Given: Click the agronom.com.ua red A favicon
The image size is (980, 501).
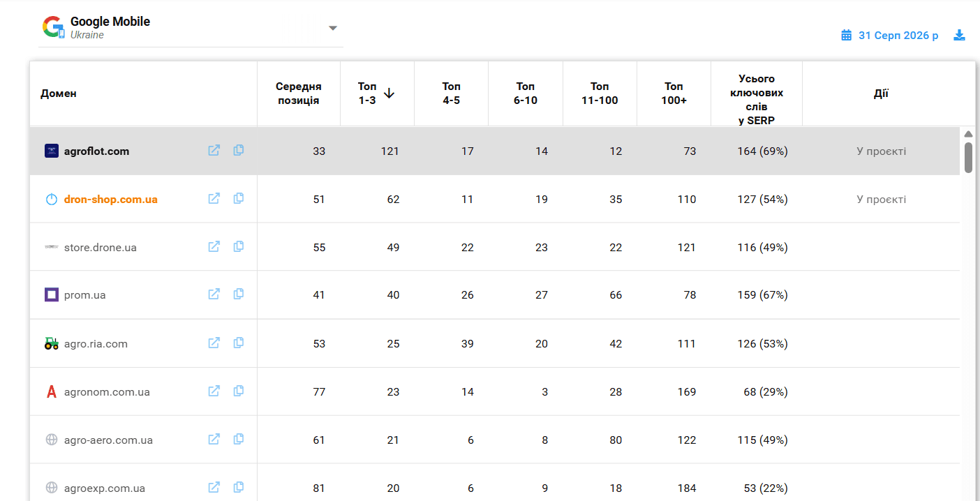Looking at the screenshot, I should 52,392.
